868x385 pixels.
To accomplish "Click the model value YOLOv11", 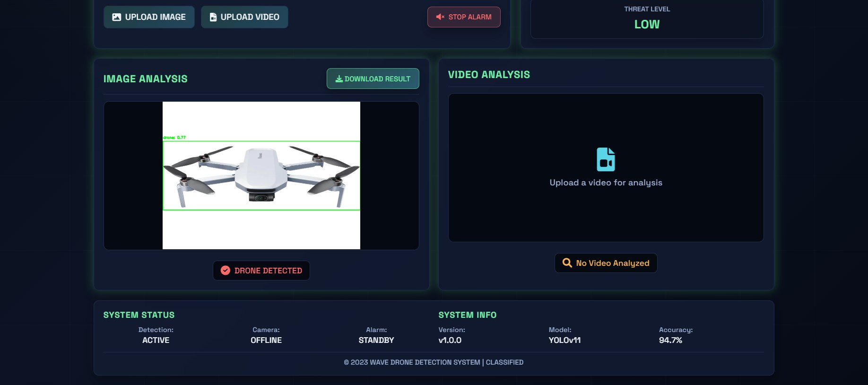I will 564,340.
